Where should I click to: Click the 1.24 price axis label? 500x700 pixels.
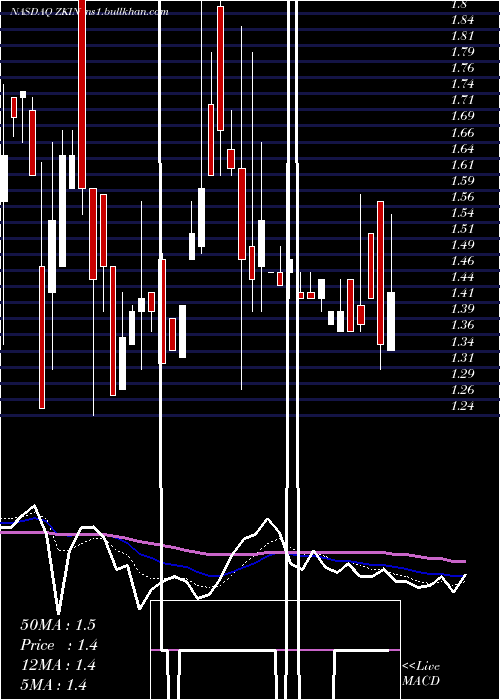(462, 406)
